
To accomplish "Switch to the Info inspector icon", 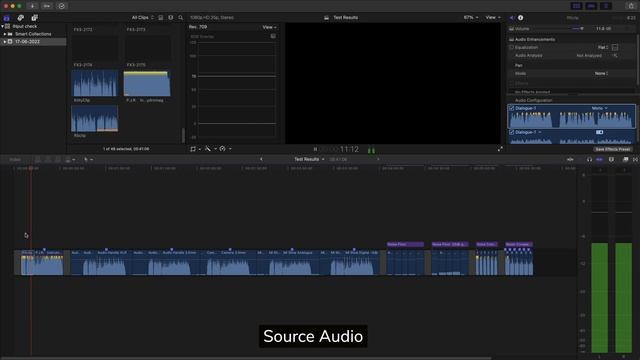I will pyautogui.click(x=520, y=18).
